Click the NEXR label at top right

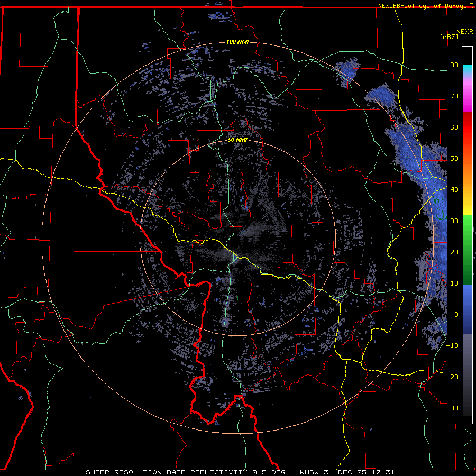coord(465,32)
